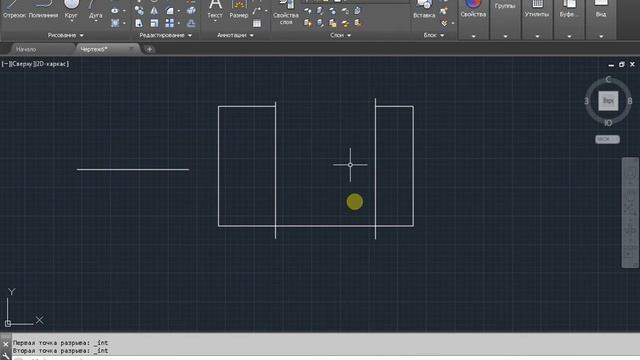Screen dimensions: 640x360
Task: Close the command line window
Action: click(5, 344)
